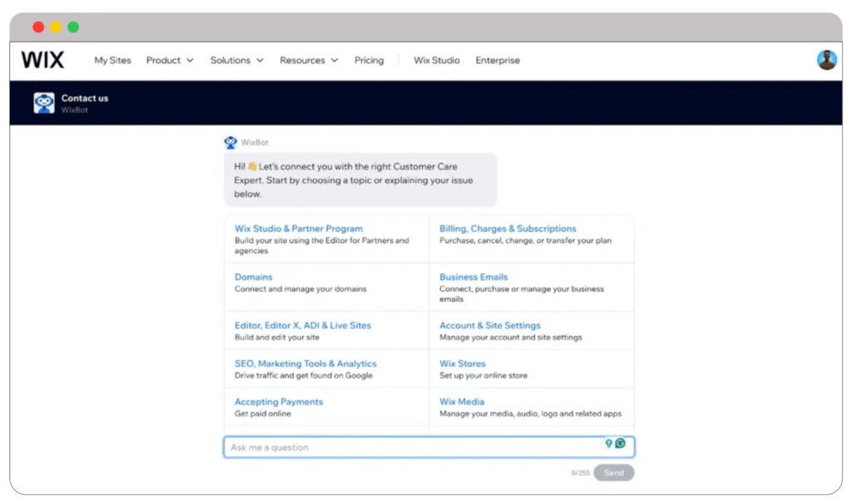Open the My Sites menu item
This screenshot has height=504, width=852.
click(112, 60)
